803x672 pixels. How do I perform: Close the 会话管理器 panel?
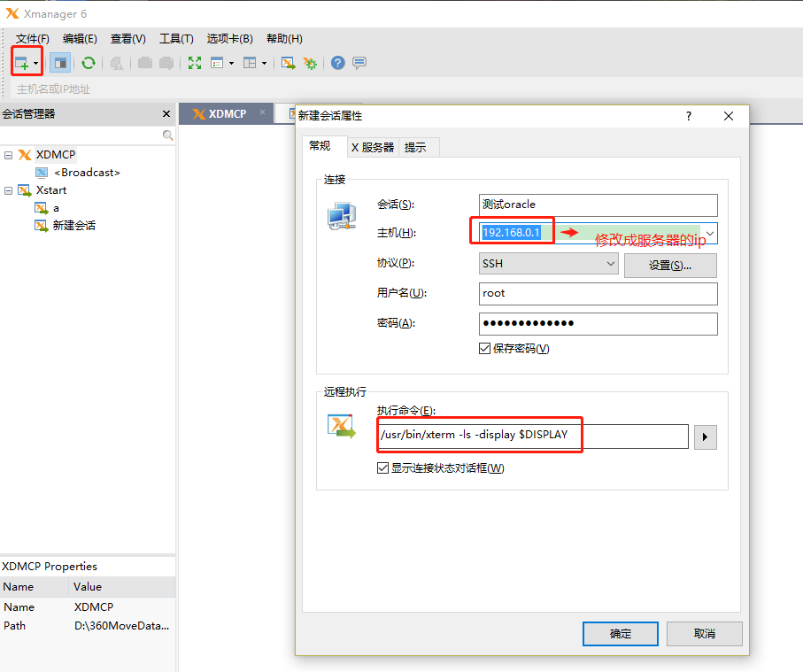(x=166, y=113)
